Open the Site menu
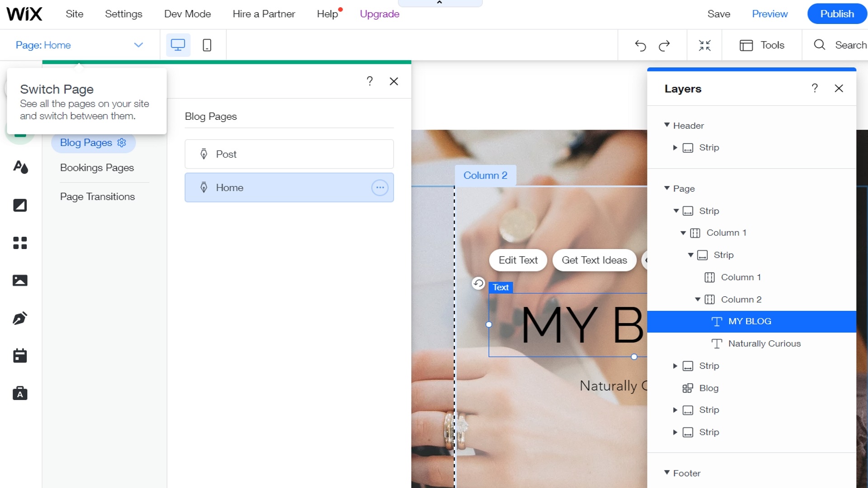Viewport: 868px width, 488px height. (x=75, y=14)
